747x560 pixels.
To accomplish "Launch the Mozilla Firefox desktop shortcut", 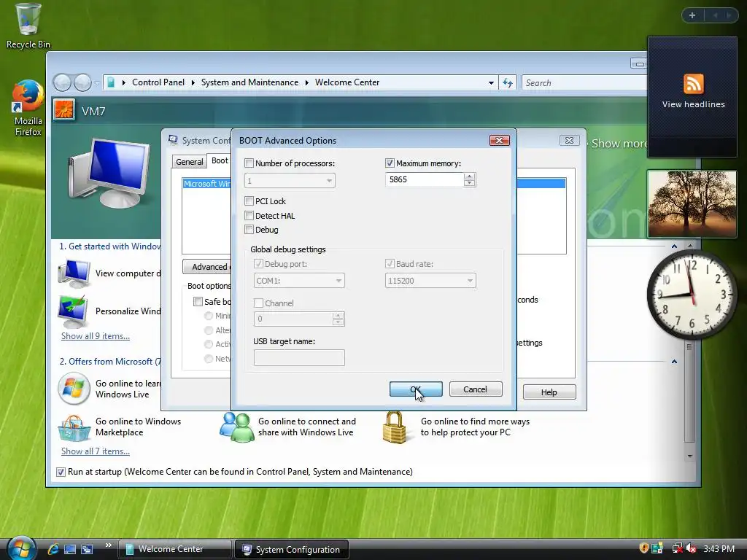I will pos(28,108).
